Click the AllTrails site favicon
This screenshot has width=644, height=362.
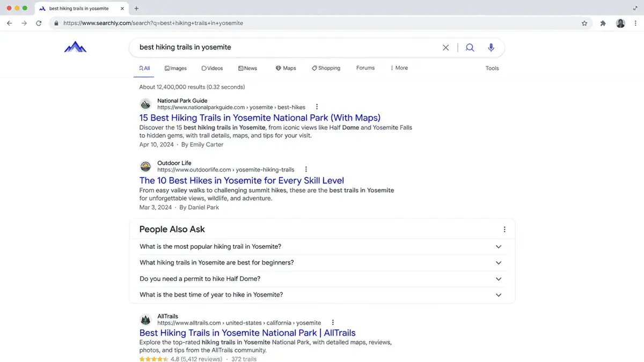[145, 320]
